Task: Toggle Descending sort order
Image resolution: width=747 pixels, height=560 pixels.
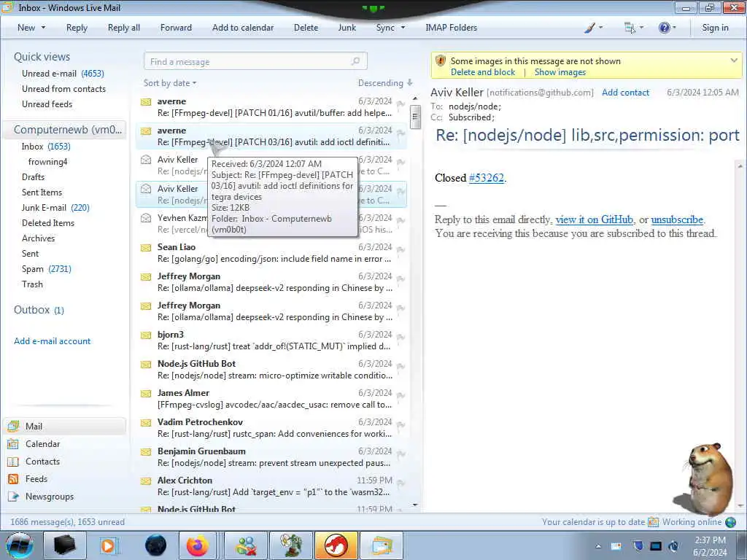Action: (385, 83)
